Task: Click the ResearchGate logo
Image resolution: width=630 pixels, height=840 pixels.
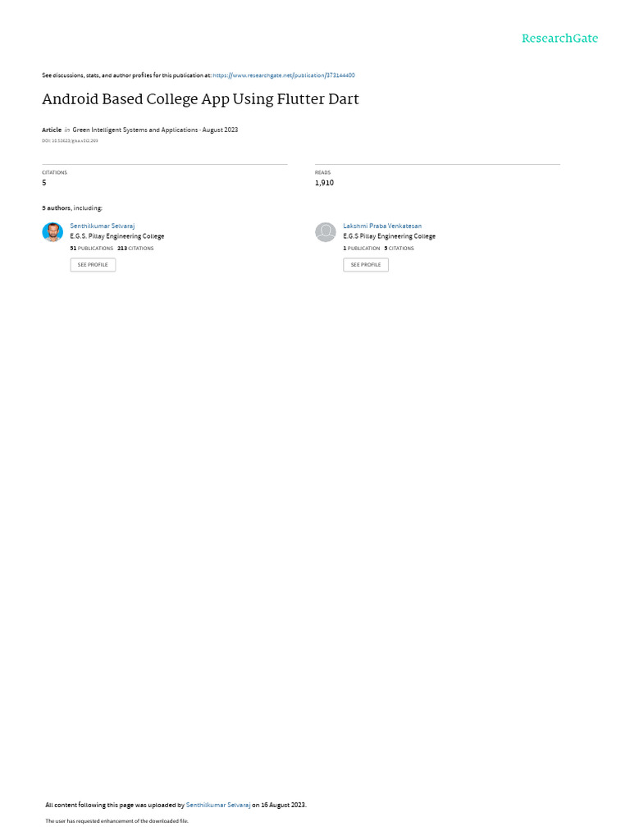Action: 559,38
